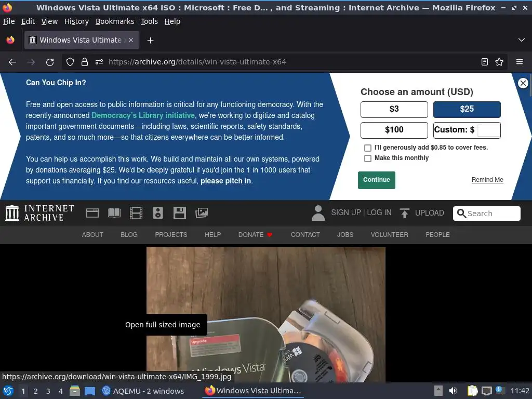The height and width of the screenshot is (399, 532).
Task: Expand the list all tabs chevron
Action: 522,40
